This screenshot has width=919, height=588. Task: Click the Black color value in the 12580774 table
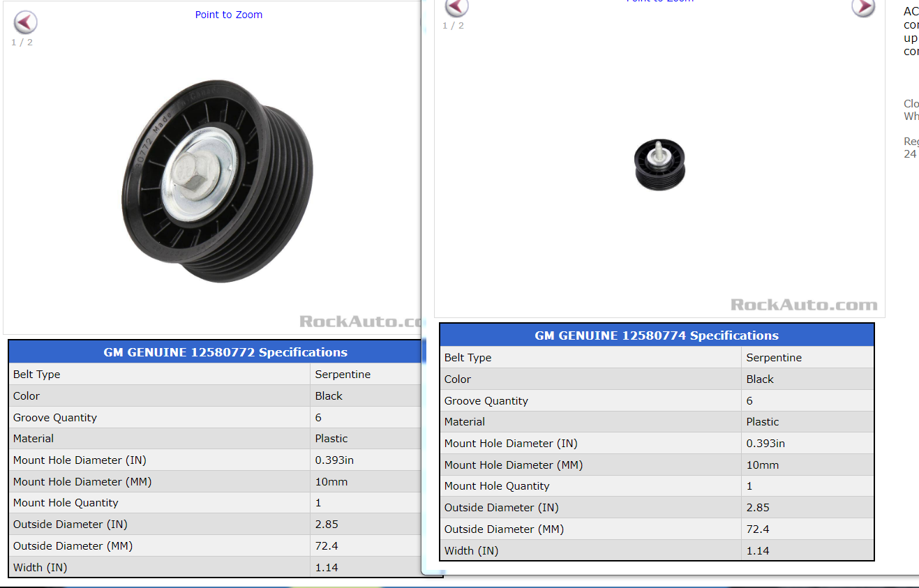760,379
